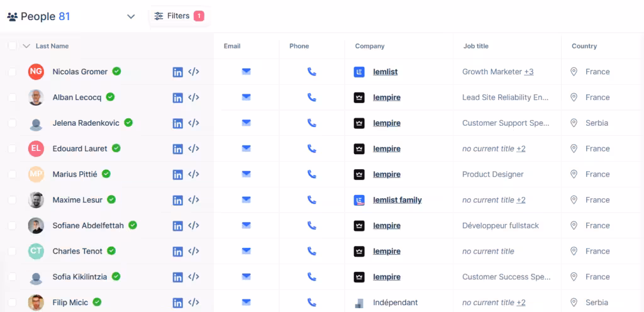The image size is (644, 312).
Task: Click the location pin for Filip Micic
Action: click(x=574, y=303)
